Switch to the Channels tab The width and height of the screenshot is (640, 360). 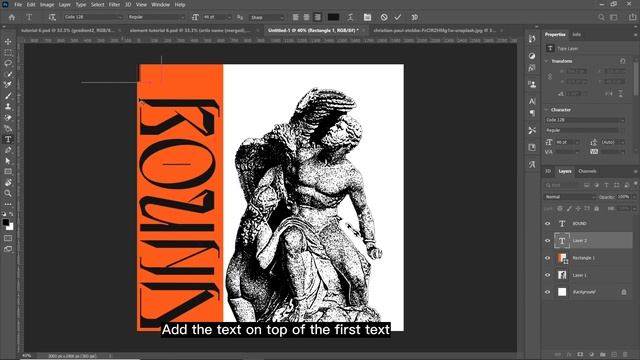point(587,171)
